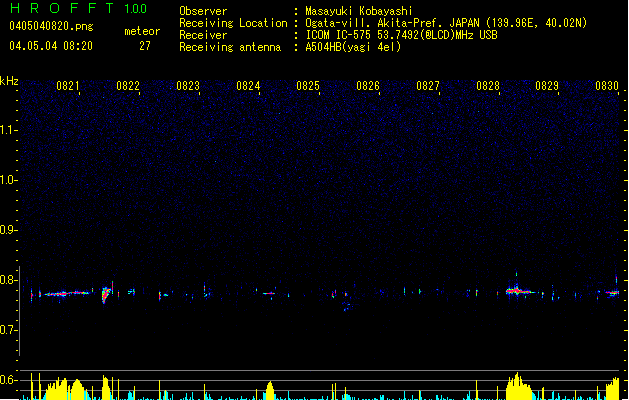Click observer name Masayuki Kobayashi

coord(359,11)
